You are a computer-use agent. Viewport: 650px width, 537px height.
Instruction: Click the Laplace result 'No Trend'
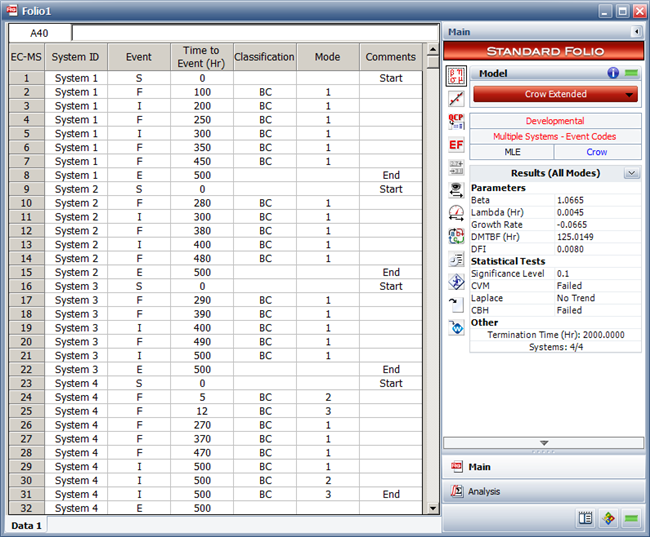click(x=576, y=298)
